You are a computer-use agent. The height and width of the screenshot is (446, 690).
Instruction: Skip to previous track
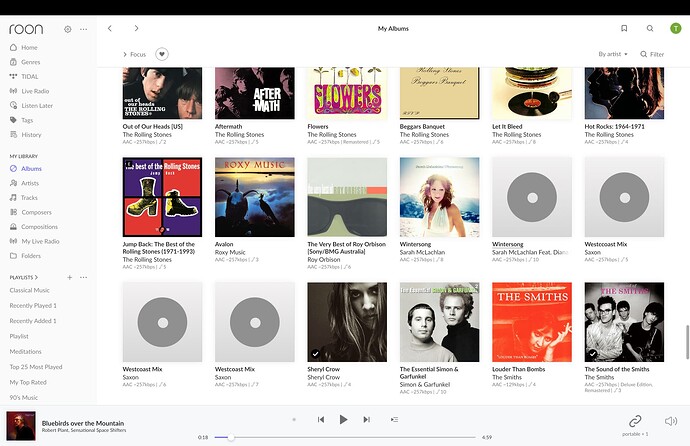point(321,420)
